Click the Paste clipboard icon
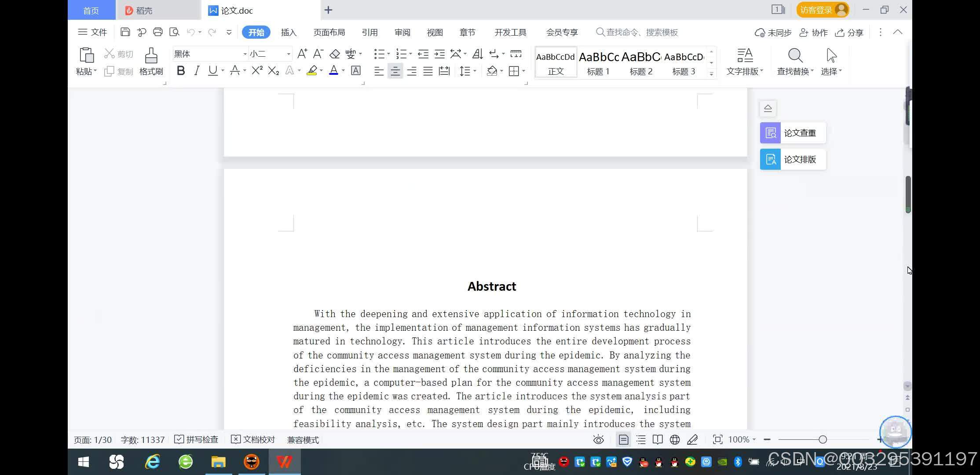This screenshot has height=475, width=980. coord(86,55)
